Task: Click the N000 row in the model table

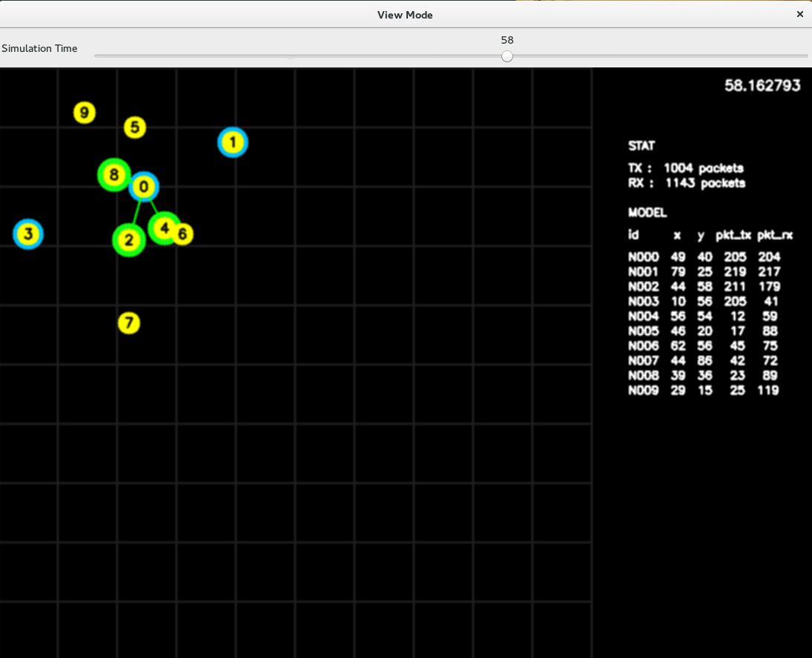Action: (704, 257)
